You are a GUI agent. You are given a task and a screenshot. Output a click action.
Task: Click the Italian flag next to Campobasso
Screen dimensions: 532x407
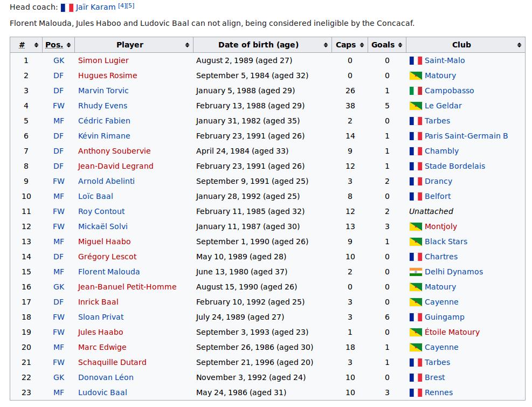click(416, 91)
